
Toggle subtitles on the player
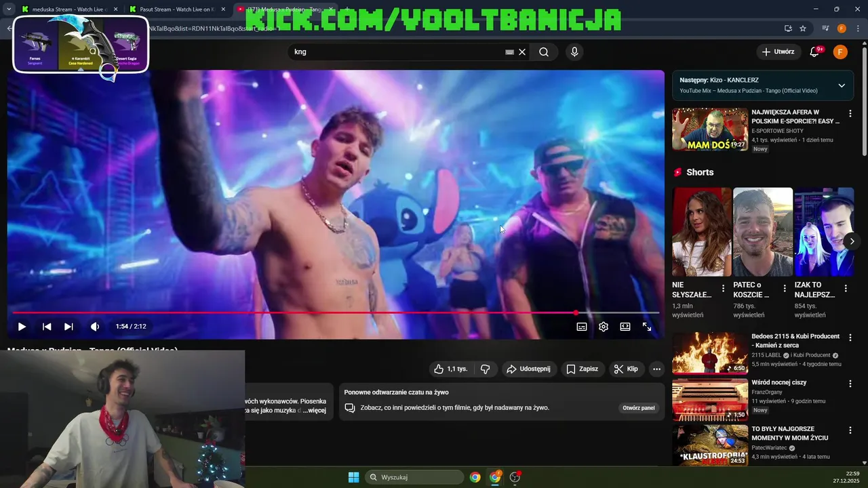point(582,327)
